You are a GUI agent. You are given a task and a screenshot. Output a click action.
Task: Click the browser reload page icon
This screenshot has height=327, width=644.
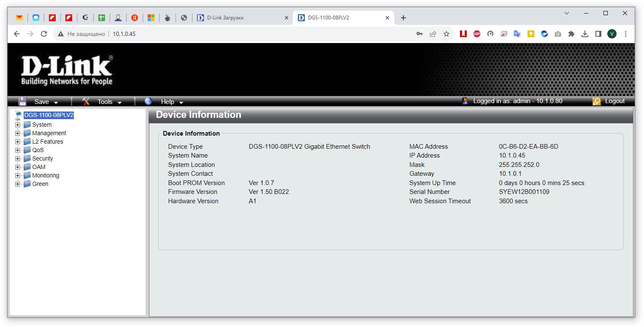point(44,34)
